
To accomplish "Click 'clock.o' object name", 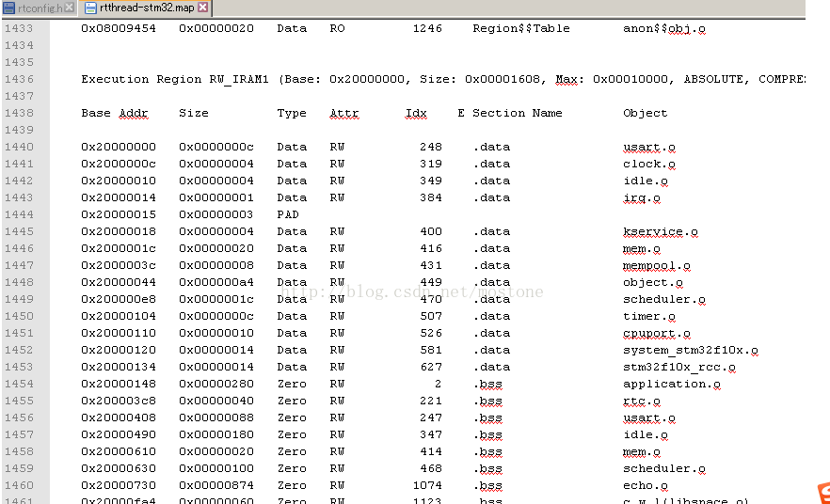I will coord(649,164).
